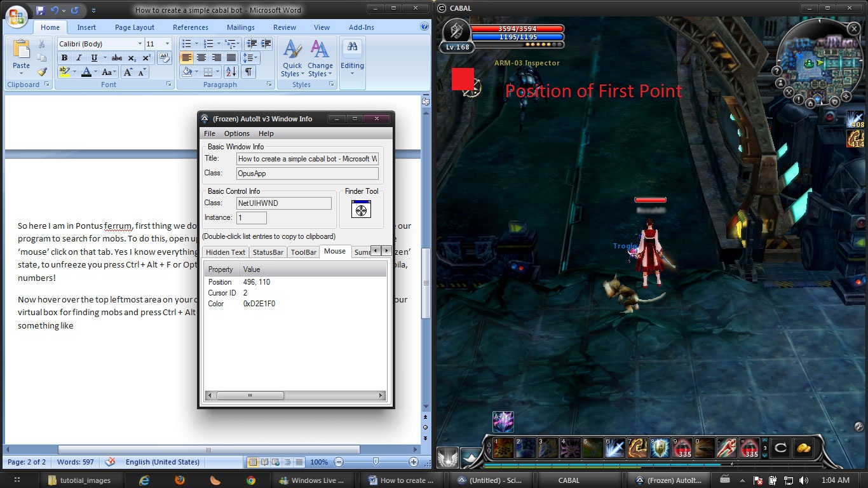Click English (United States) language in status bar
The image size is (868, 488).
[x=163, y=462]
